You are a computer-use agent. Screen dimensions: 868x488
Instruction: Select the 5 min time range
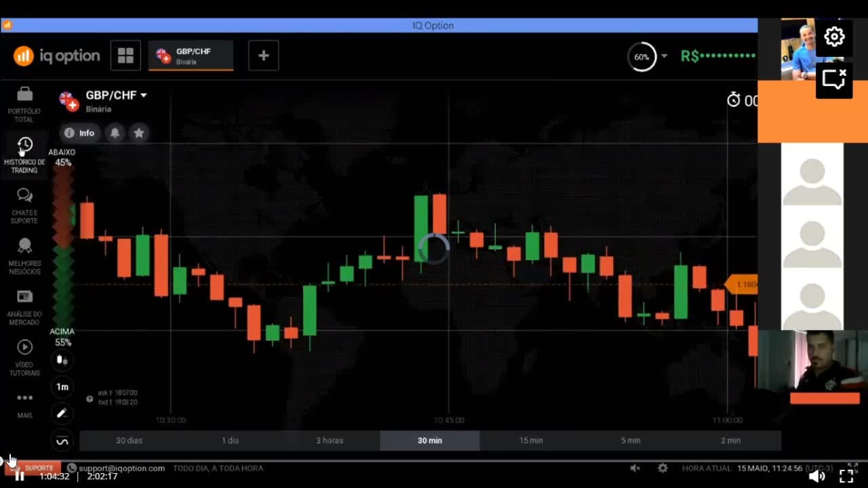pyautogui.click(x=631, y=441)
